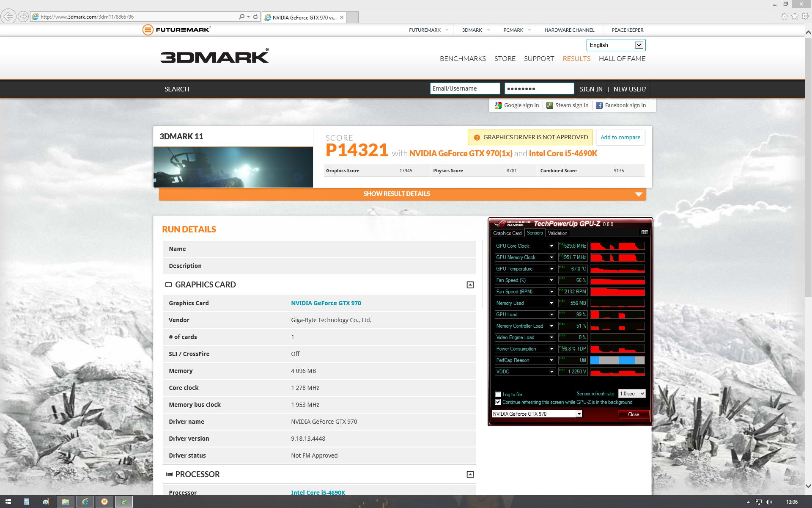Click the NEW USER? link
The width and height of the screenshot is (812, 508).
pyautogui.click(x=630, y=89)
